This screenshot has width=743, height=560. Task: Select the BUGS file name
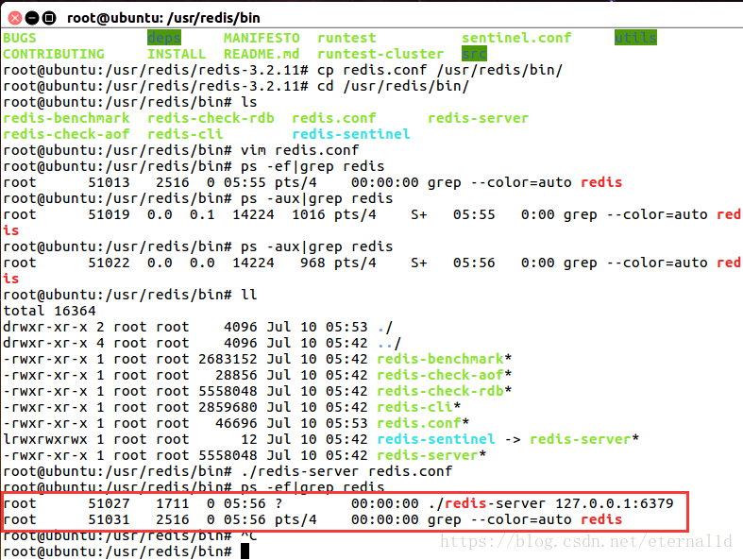(20, 38)
